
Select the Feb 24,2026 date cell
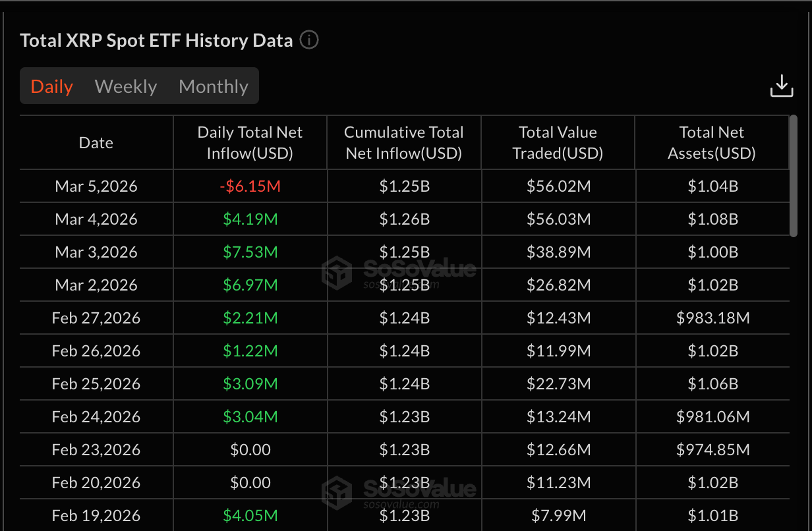coord(96,417)
